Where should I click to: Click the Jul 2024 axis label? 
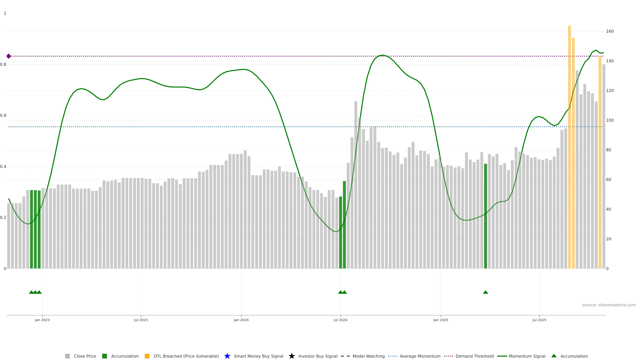pyautogui.click(x=340, y=320)
